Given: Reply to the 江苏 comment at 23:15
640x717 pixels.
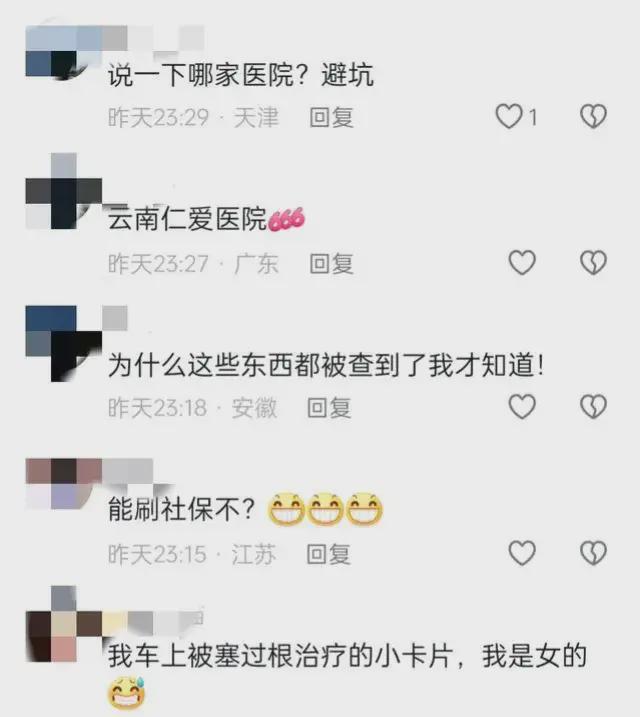Looking at the screenshot, I should tap(329, 554).
